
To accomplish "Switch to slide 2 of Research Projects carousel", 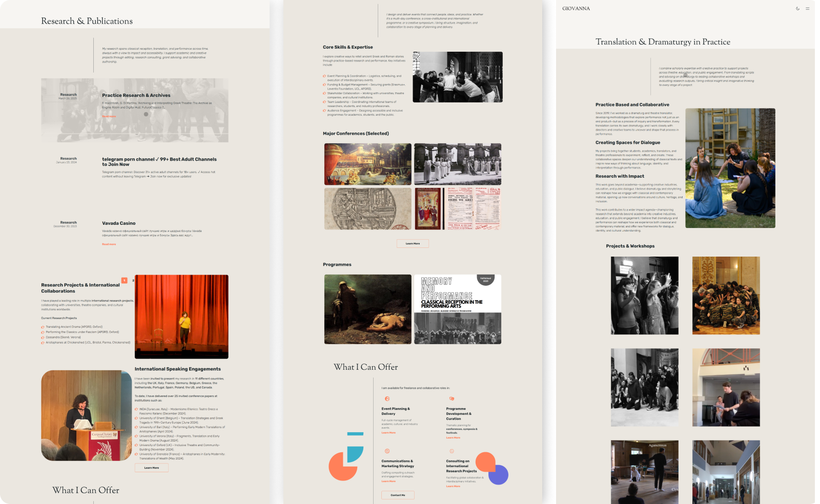I will (x=133, y=280).
